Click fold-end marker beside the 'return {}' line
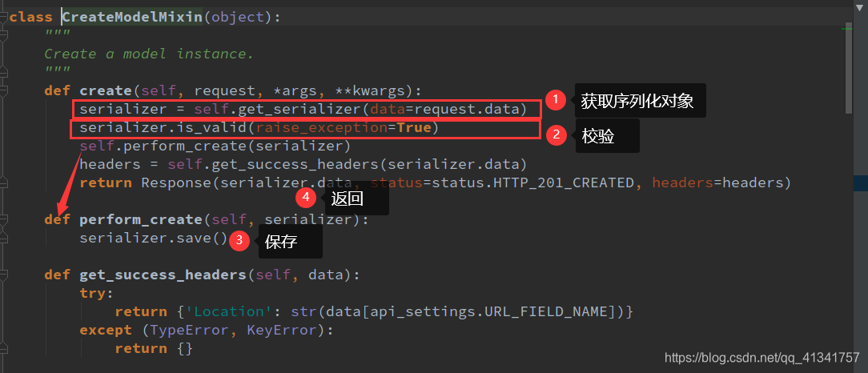868x373 pixels. pos(4,349)
